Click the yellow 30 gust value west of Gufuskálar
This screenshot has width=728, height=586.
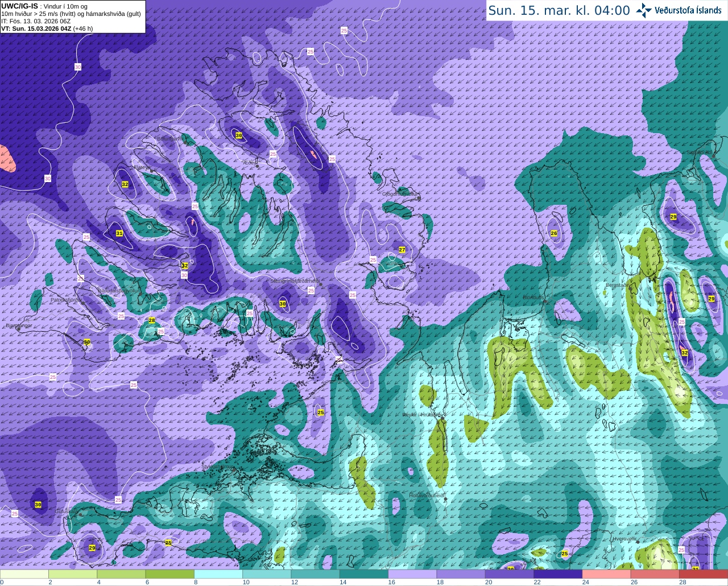[x=38, y=505]
